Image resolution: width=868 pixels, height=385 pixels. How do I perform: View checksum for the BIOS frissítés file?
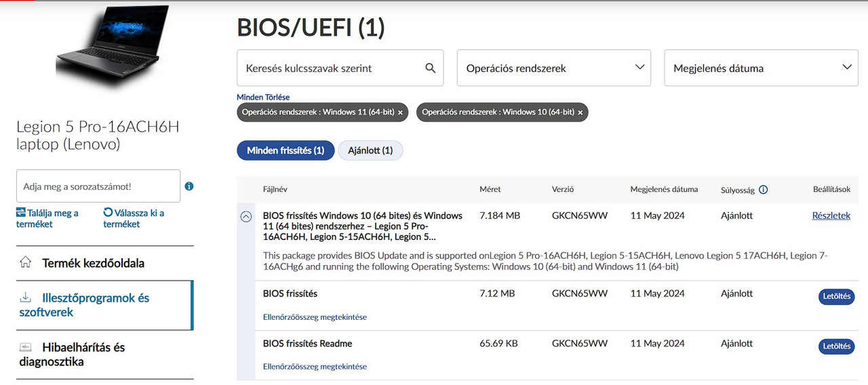(x=315, y=317)
